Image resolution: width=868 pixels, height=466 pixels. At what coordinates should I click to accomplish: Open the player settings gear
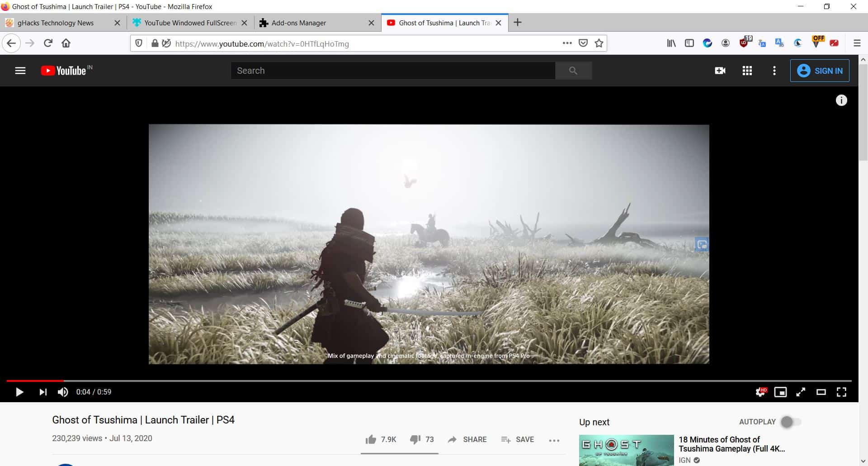click(761, 392)
